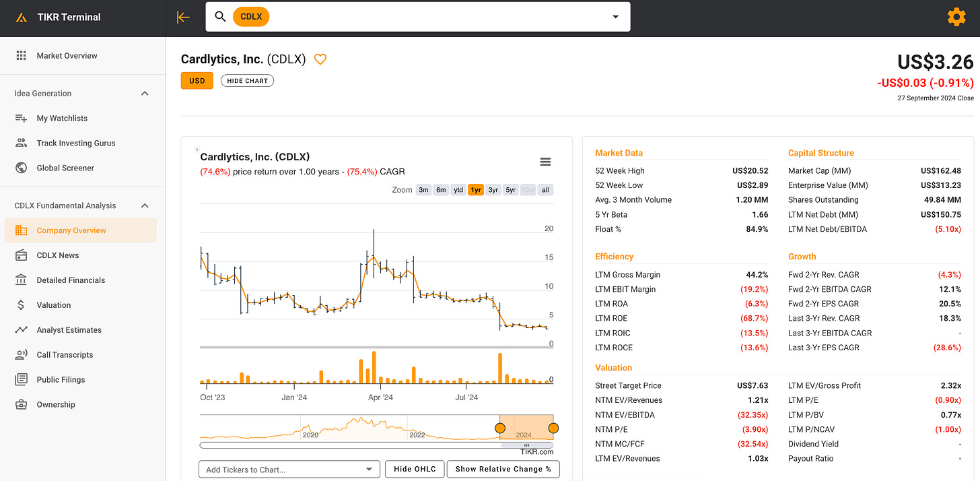Click the Fwd 2-Yr EPS CAGR value 20.5%
The image size is (980, 481).
click(950, 304)
